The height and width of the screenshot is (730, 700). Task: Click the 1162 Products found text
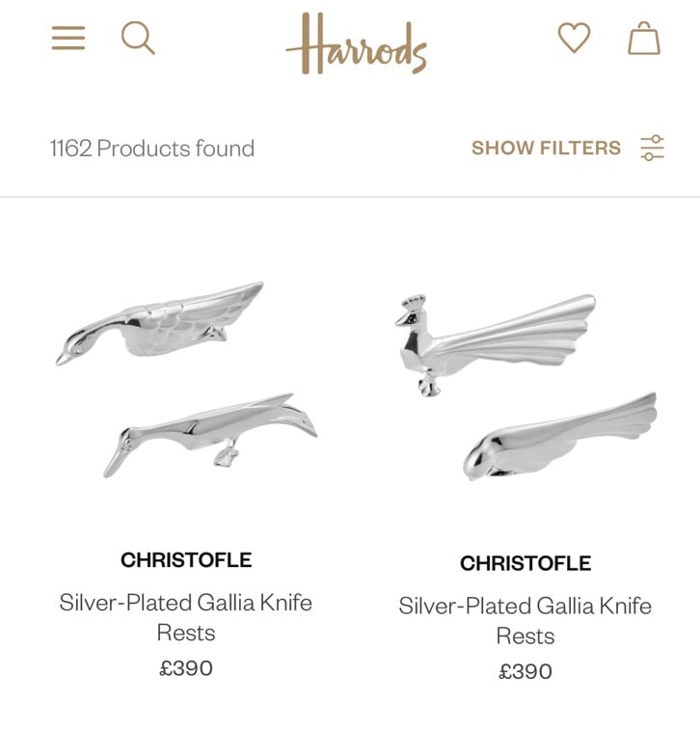(x=152, y=149)
